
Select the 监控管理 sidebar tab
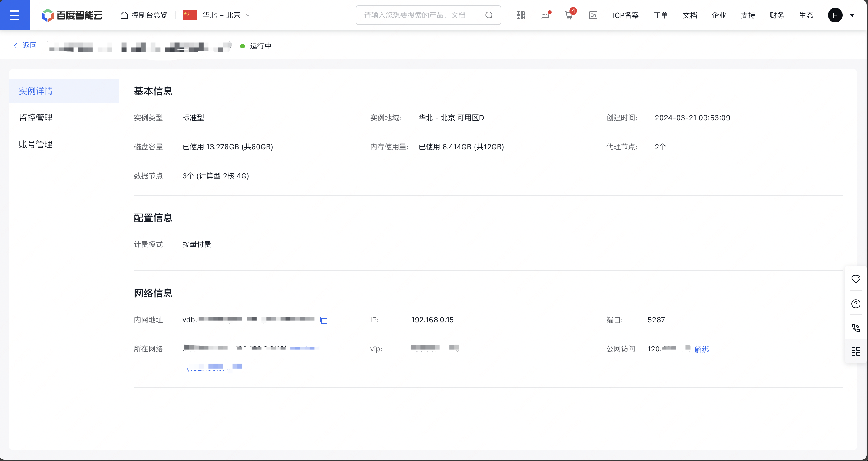64,118
